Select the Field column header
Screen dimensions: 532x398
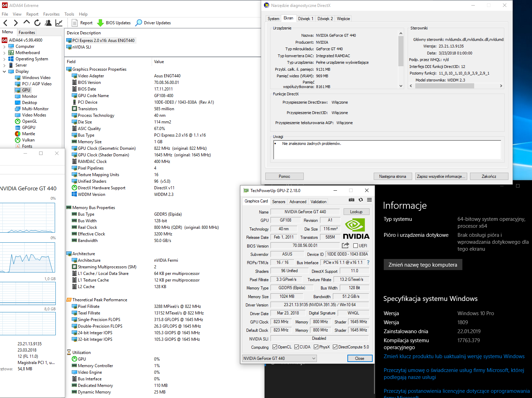tap(108, 62)
